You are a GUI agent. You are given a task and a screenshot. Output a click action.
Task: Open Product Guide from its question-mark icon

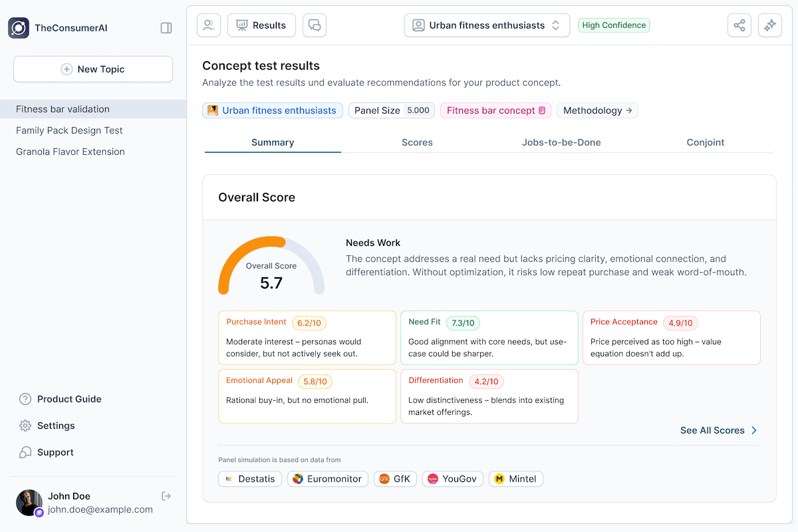click(25, 399)
